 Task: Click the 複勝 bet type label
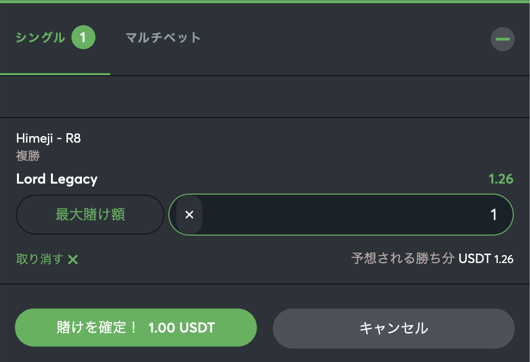point(28,156)
